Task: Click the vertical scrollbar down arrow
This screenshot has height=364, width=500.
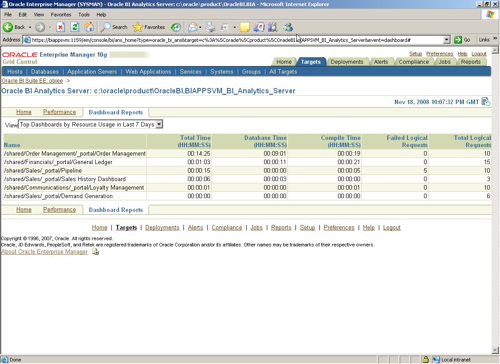Action: point(495,350)
